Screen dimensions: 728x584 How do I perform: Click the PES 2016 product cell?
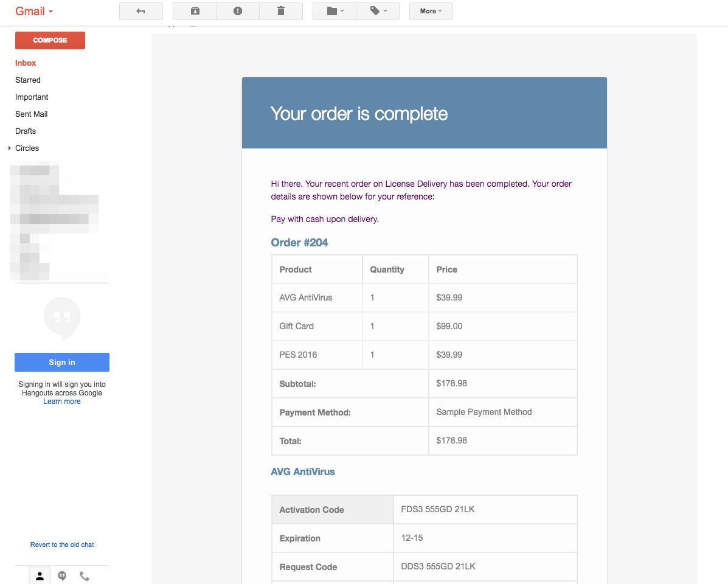(x=317, y=355)
